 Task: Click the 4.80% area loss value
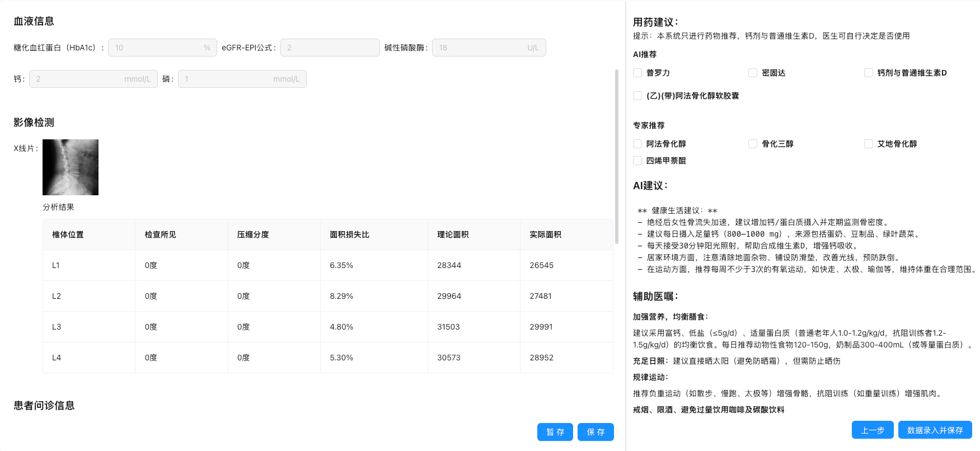[x=341, y=327]
